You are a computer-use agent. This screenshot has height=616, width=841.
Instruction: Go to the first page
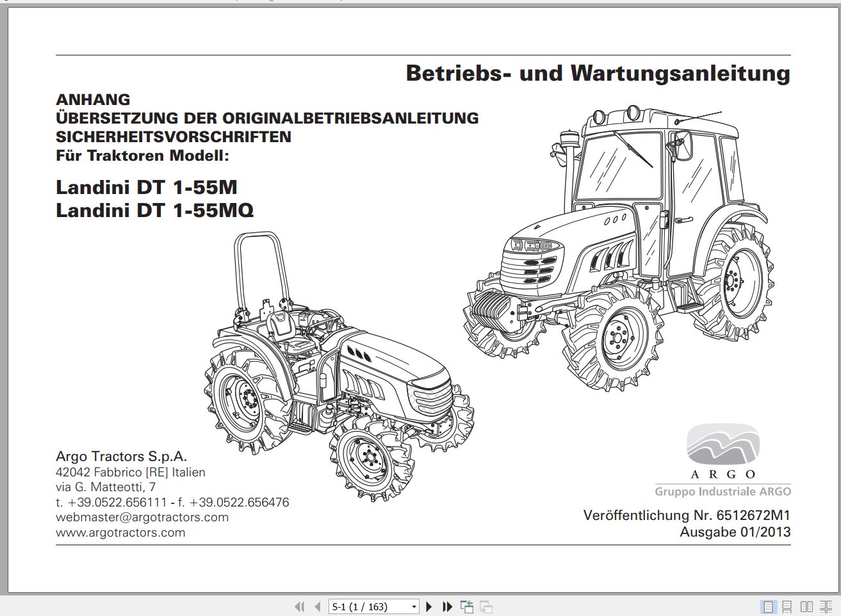pyautogui.click(x=299, y=606)
